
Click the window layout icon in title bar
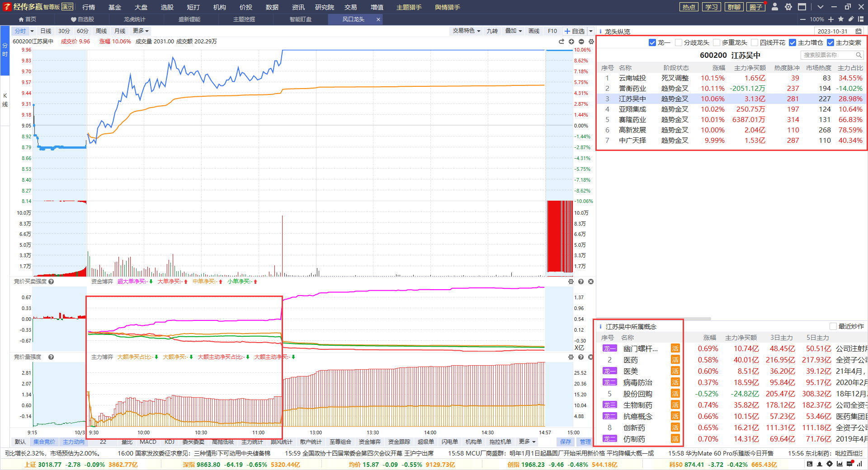[x=802, y=7]
